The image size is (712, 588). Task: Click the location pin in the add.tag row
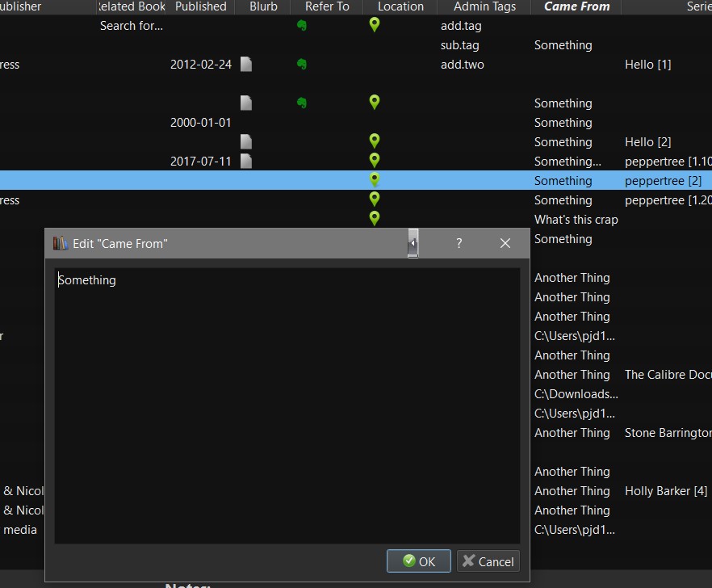[375, 25]
